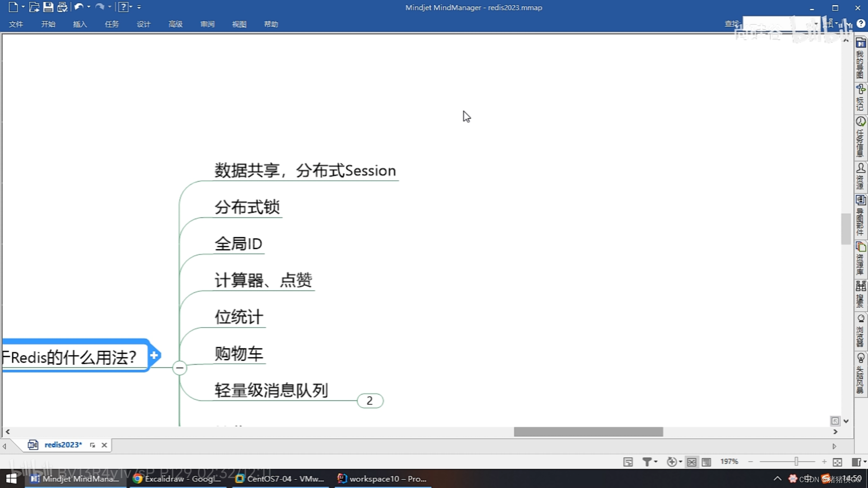Open the 头脑风暴 brainstorm side panel

pos(861,374)
